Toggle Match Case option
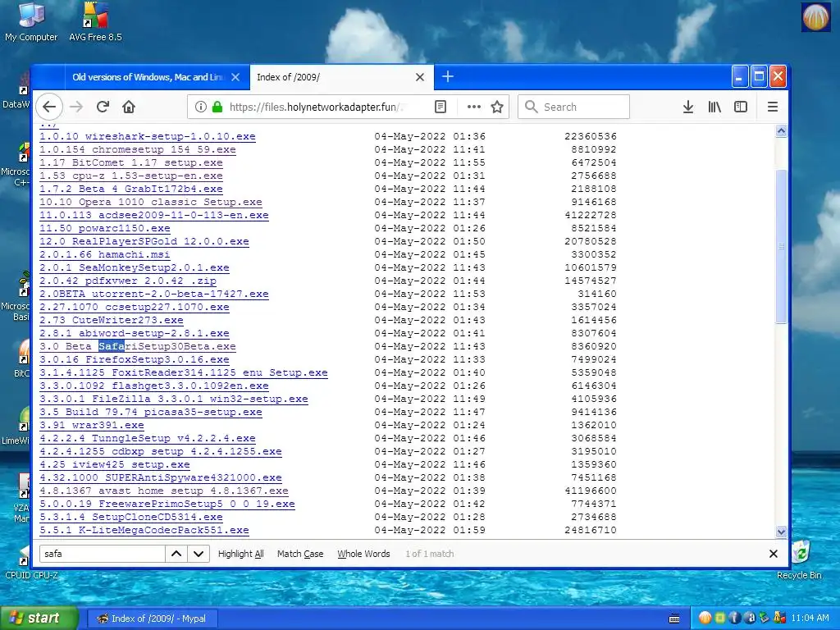This screenshot has height=630, width=840. (x=300, y=554)
